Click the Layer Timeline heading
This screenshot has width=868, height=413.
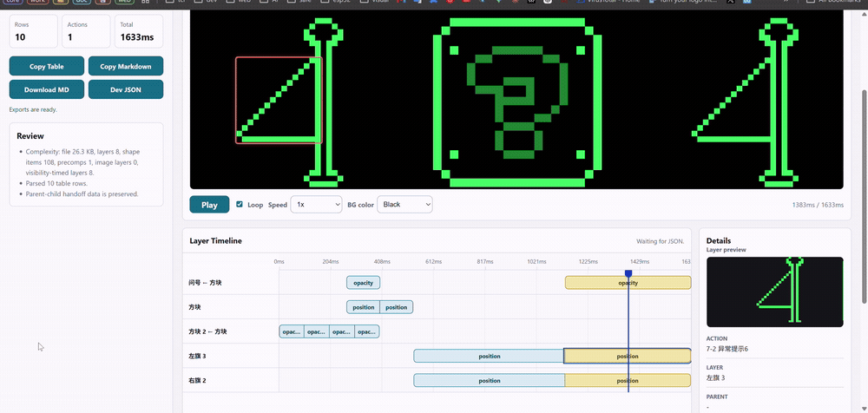[215, 241]
